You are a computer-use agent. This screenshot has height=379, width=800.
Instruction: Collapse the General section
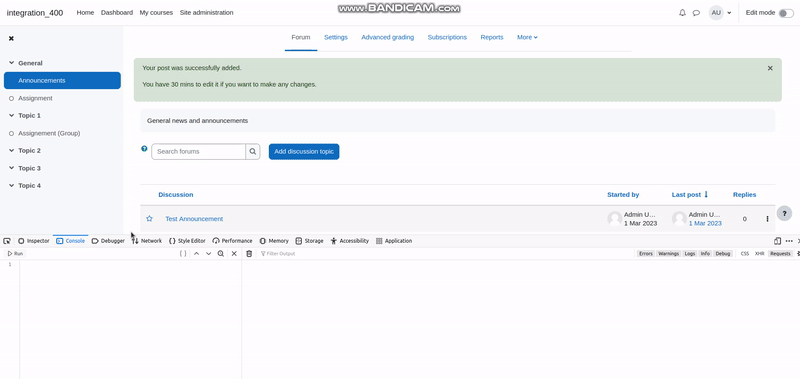click(11, 63)
